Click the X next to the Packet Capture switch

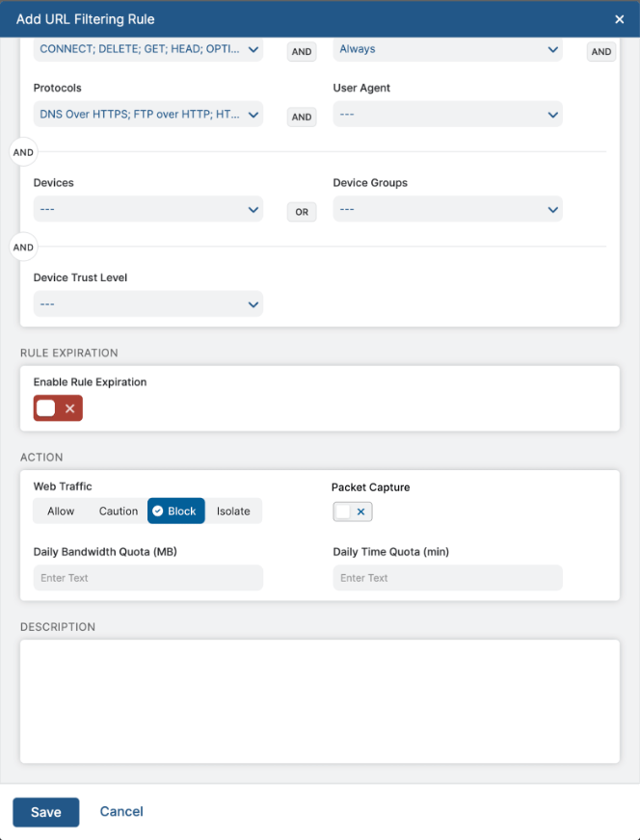click(362, 512)
